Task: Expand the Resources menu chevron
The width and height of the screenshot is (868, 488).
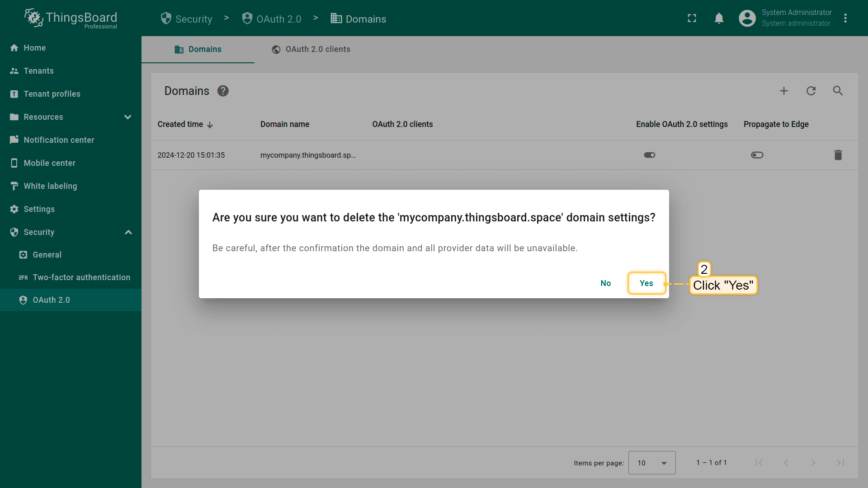Action: pyautogui.click(x=128, y=117)
